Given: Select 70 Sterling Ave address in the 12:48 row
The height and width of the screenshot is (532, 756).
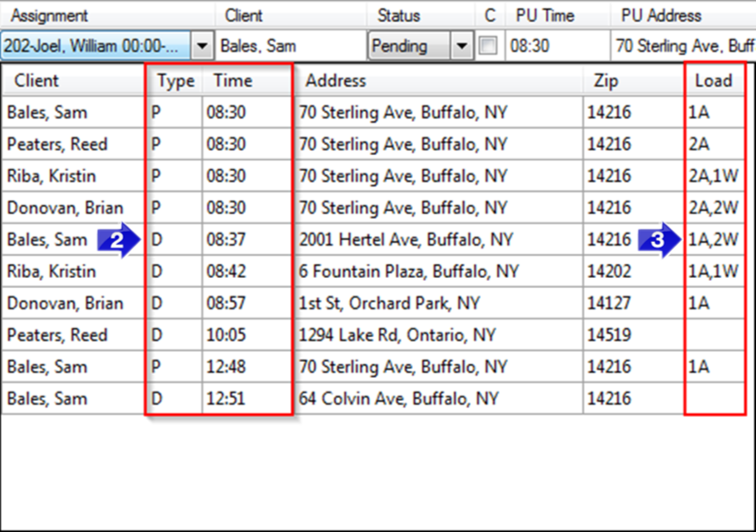Looking at the screenshot, I should tap(403, 367).
